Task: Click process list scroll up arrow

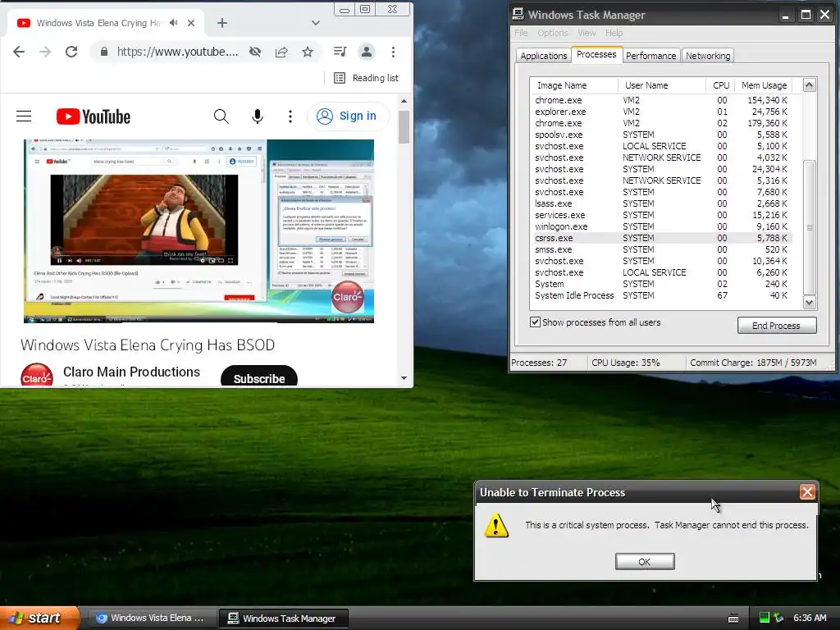Action: click(809, 84)
